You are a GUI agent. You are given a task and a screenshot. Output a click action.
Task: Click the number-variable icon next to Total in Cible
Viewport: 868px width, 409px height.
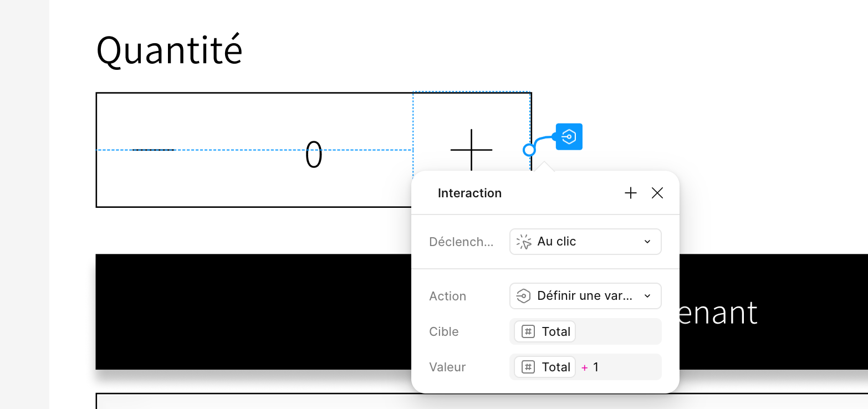click(x=528, y=331)
